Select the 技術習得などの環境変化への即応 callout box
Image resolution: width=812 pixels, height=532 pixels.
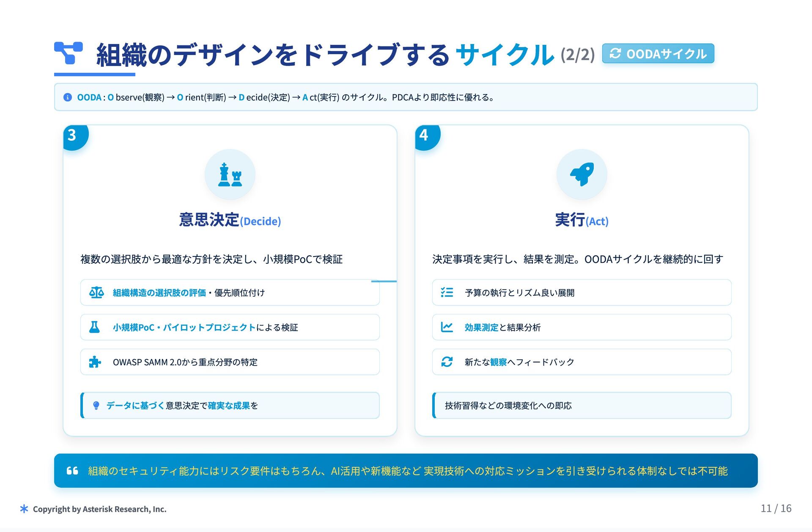coord(582,405)
